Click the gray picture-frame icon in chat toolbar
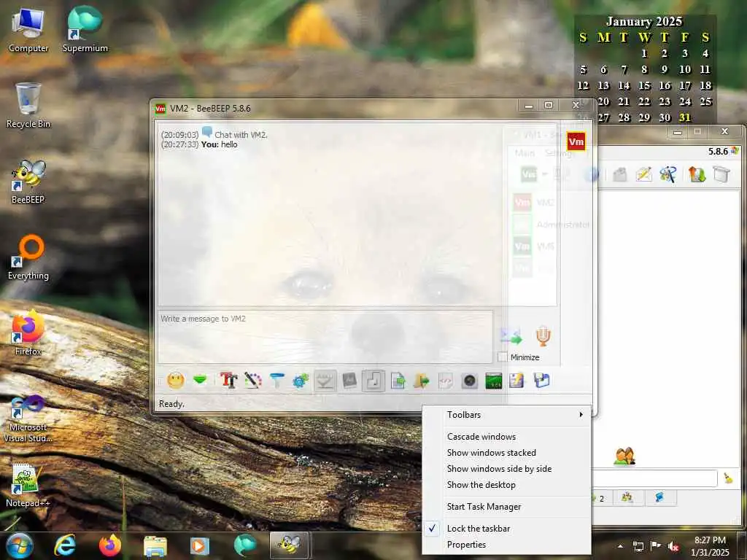The height and width of the screenshot is (560, 747). pyautogui.click(x=349, y=381)
